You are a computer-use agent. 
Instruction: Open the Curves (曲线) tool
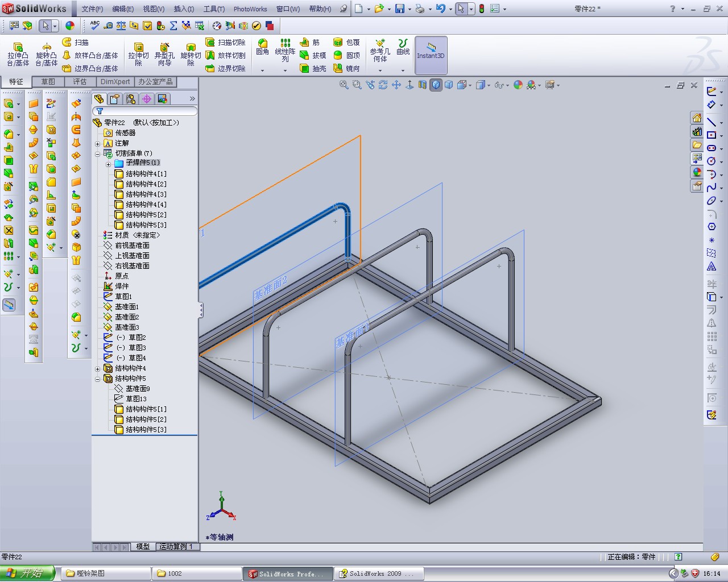point(403,47)
